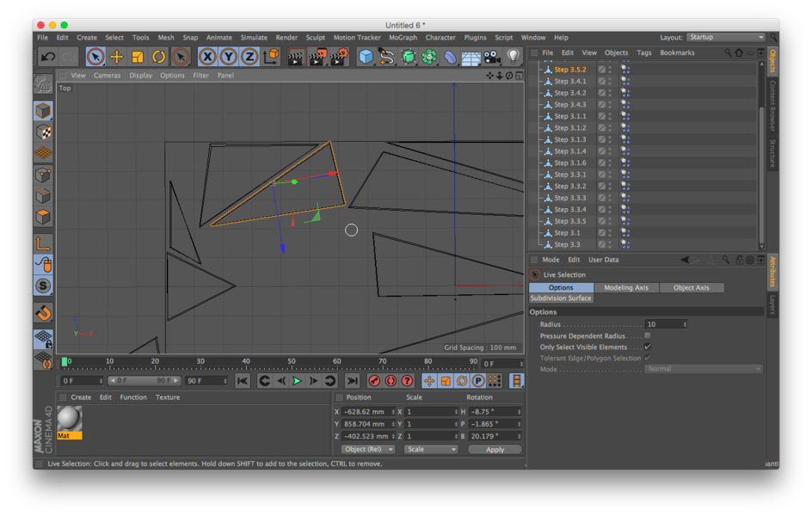Viewport: 812px width, 516px height.
Task: Open the Sculpt menu
Action: click(316, 37)
